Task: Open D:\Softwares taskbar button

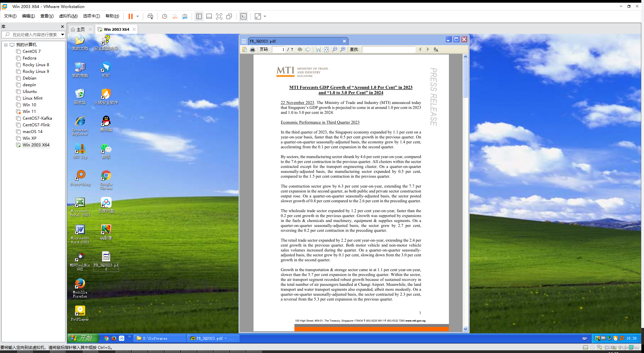Action: [x=160, y=338]
